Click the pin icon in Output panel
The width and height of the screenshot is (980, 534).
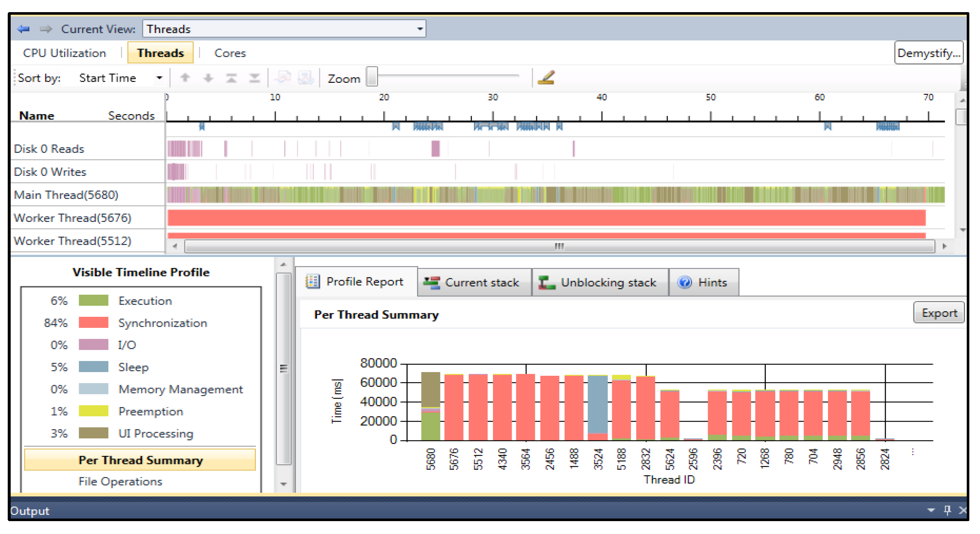click(947, 510)
